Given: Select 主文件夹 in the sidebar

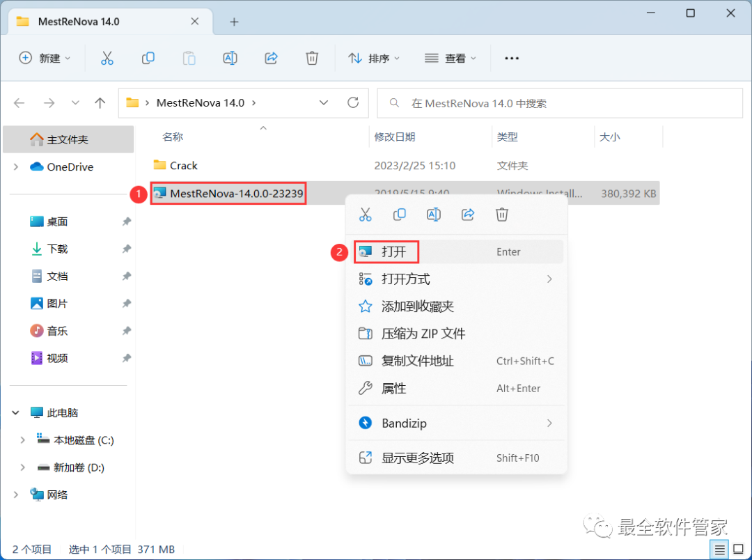Looking at the screenshot, I should tap(68, 139).
